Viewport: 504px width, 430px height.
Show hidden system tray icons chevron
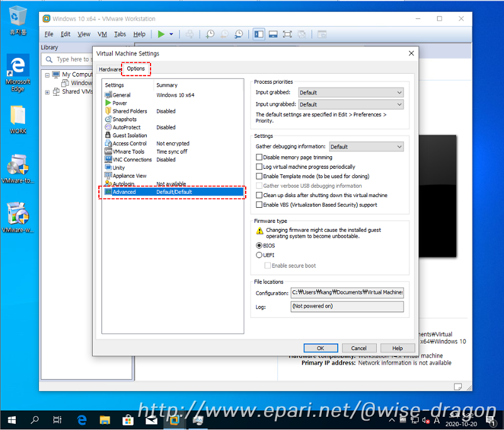[x=392, y=420]
